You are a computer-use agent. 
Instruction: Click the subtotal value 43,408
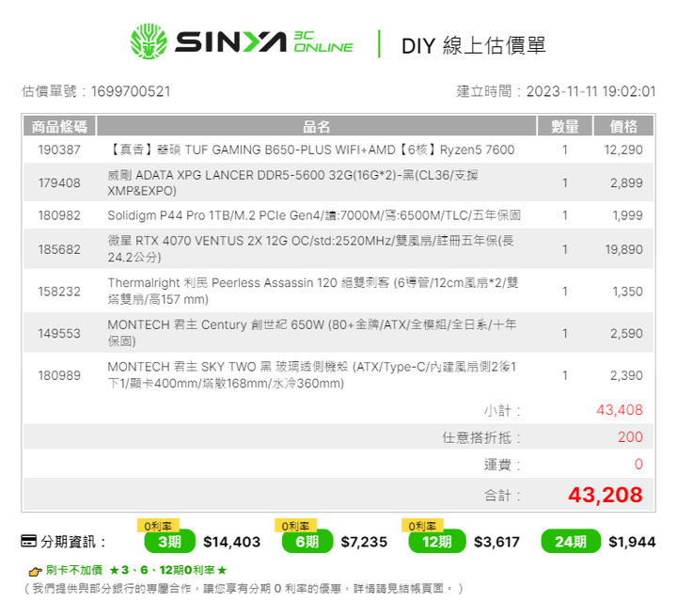click(x=620, y=409)
